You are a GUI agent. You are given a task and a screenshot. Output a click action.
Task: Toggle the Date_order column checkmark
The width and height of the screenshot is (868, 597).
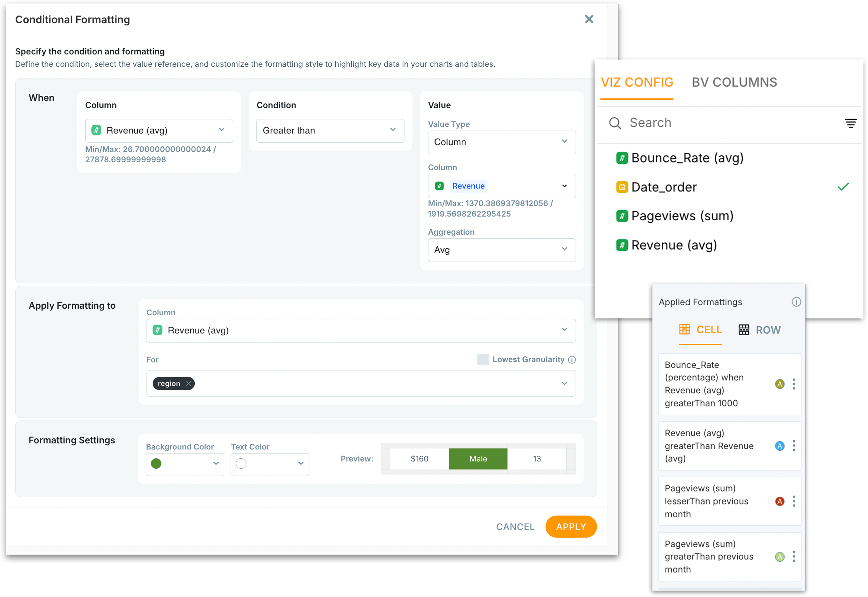(x=843, y=187)
